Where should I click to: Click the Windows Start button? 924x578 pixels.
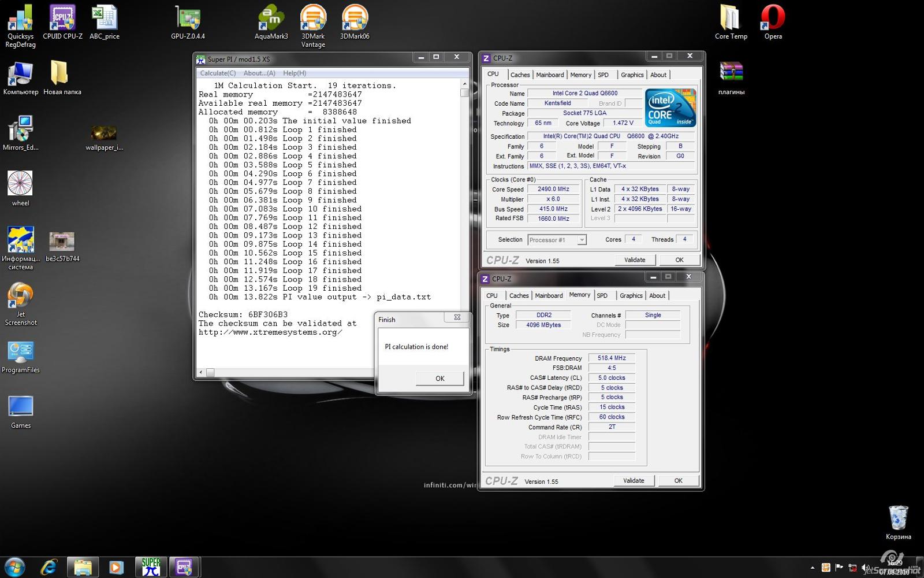pos(14,567)
